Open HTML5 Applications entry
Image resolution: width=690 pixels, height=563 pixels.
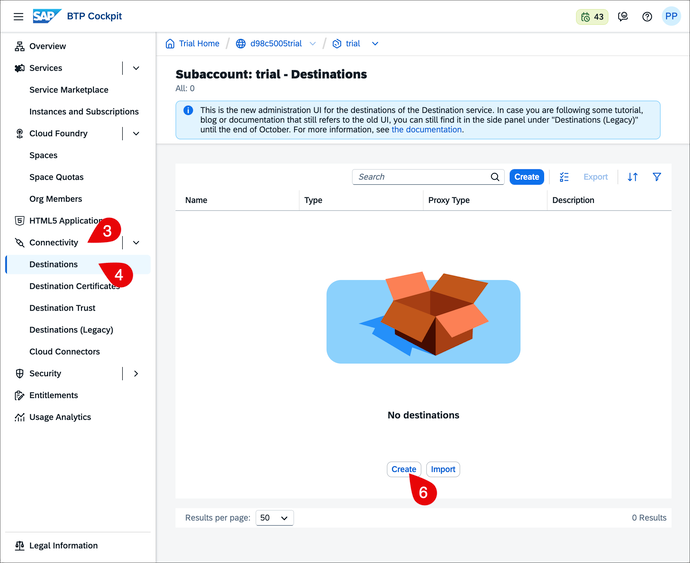click(x=66, y=221)
